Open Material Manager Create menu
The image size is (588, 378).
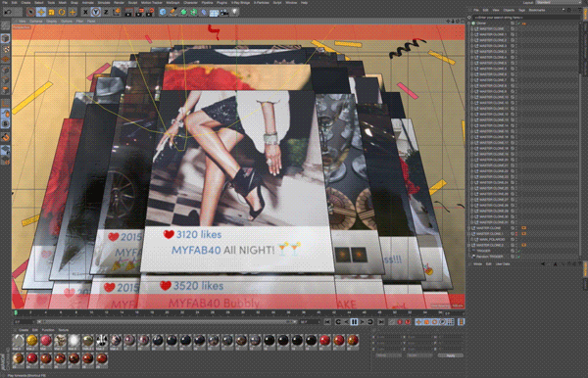(x=24, y=330)
